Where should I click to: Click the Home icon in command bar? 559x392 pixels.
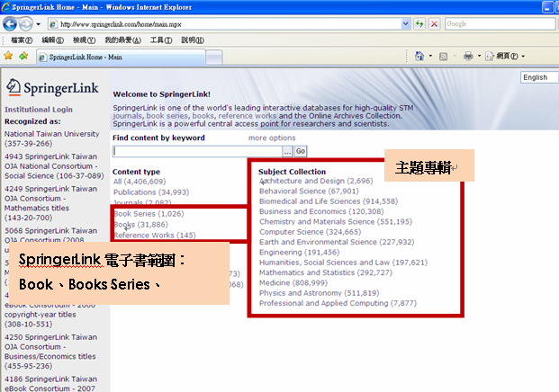(419, 57)
